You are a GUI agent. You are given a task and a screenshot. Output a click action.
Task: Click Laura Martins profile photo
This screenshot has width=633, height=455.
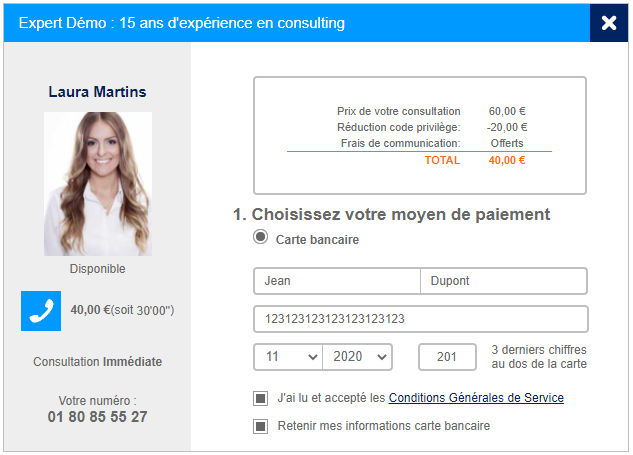pyautogui.click(x=98, y=183)
